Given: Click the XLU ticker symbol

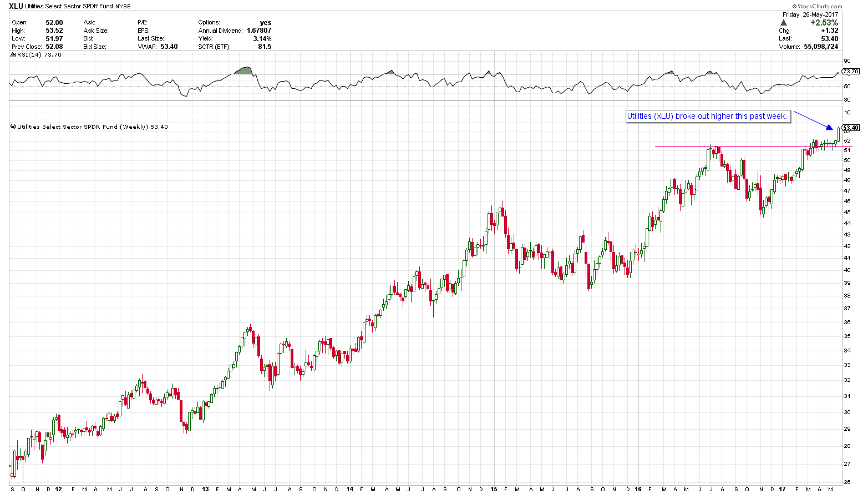Looking at the screenshot, I should [16, 7].
